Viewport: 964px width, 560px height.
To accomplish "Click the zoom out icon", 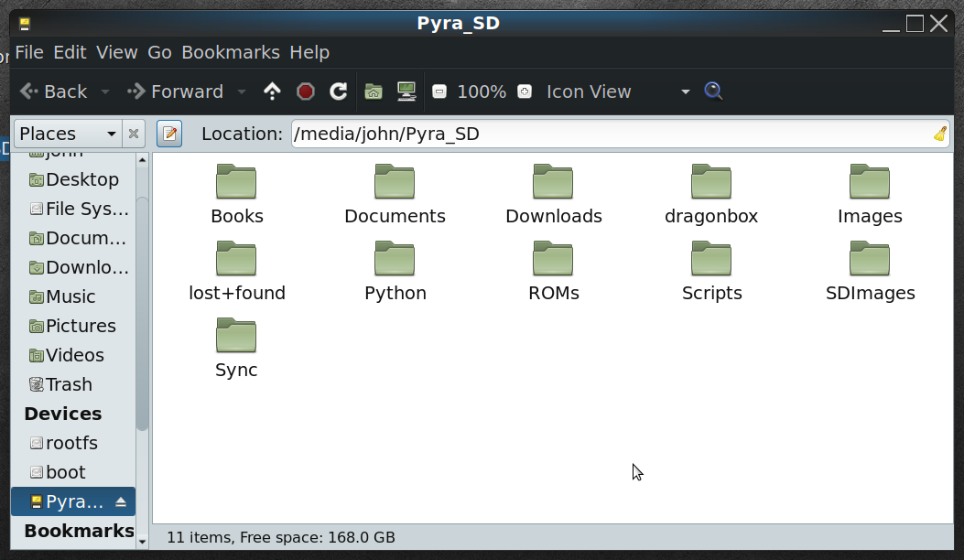I will (439, 92).
